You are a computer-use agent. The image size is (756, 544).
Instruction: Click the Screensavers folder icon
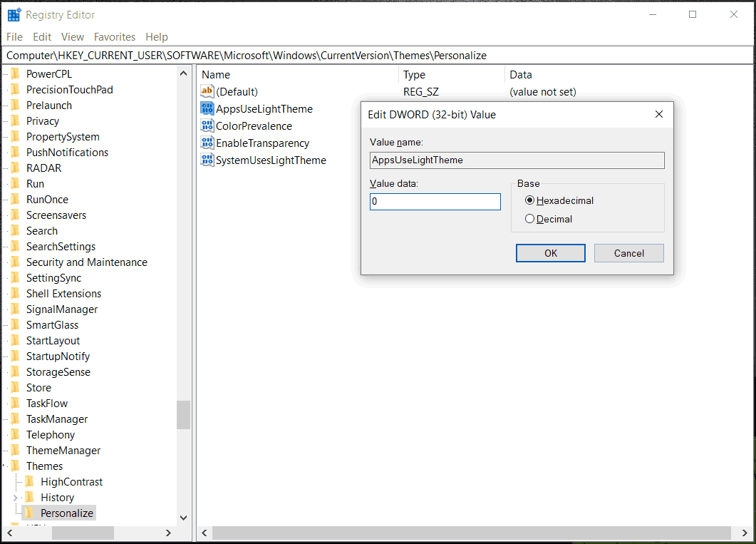[16, 215]
